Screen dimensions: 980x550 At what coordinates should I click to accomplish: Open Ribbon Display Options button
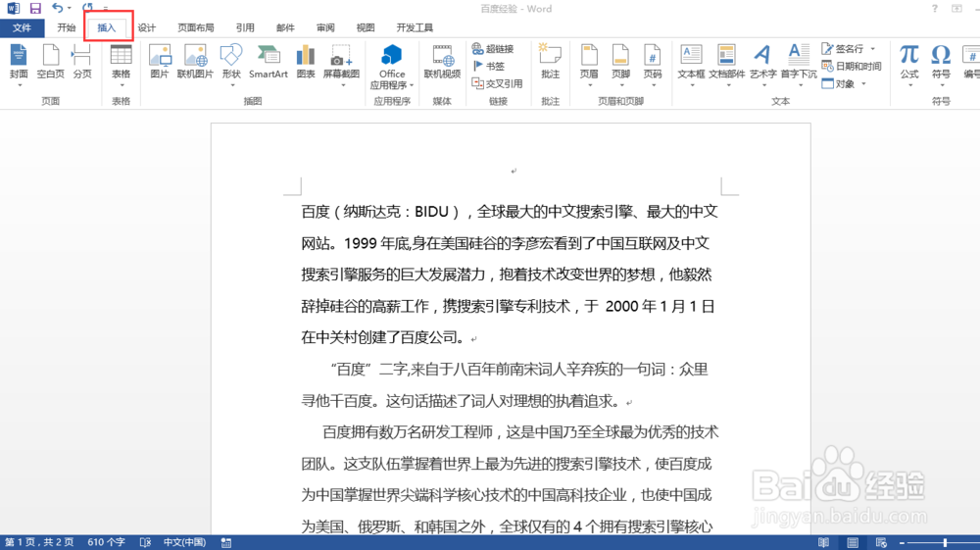pos(956,9)
